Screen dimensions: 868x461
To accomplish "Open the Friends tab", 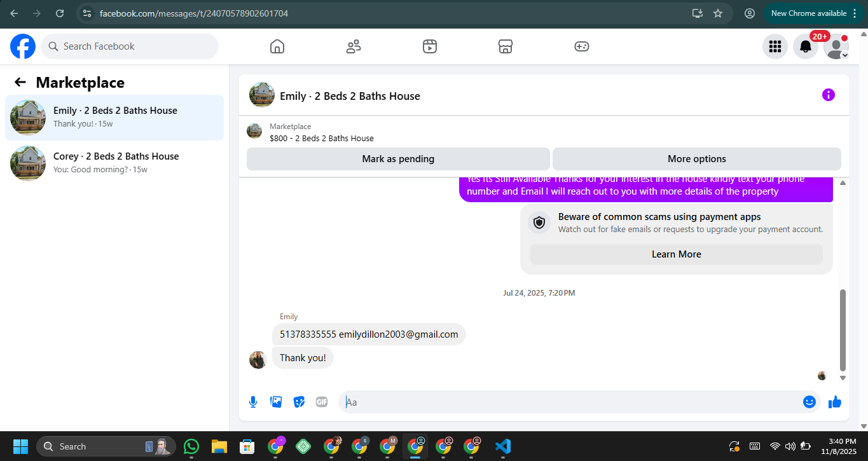I will tap(354, 46).
